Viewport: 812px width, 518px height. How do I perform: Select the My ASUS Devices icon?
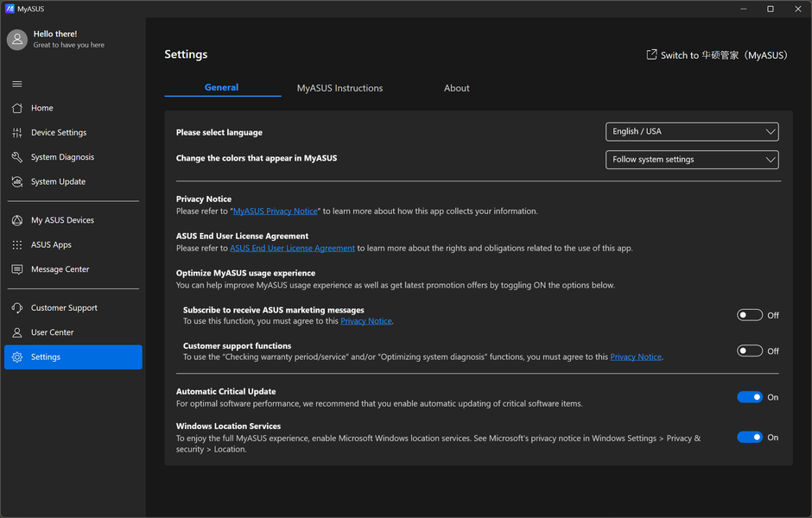point(17,220)
